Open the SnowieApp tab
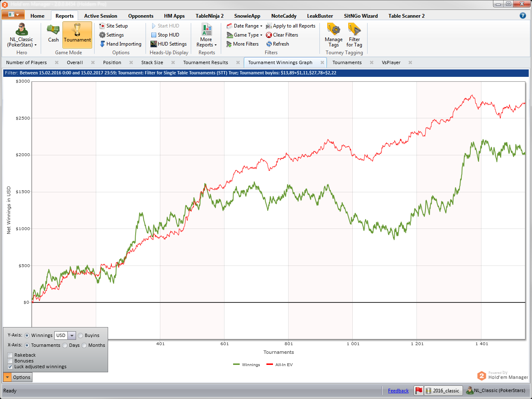The image size is (532, 399). click(247, 16)
